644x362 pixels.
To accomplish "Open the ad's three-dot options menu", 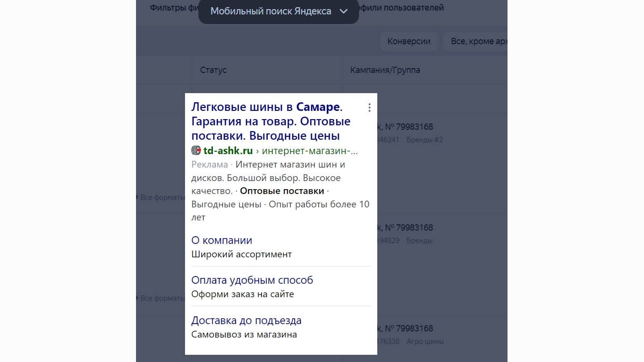I will (x=369, y=108).
